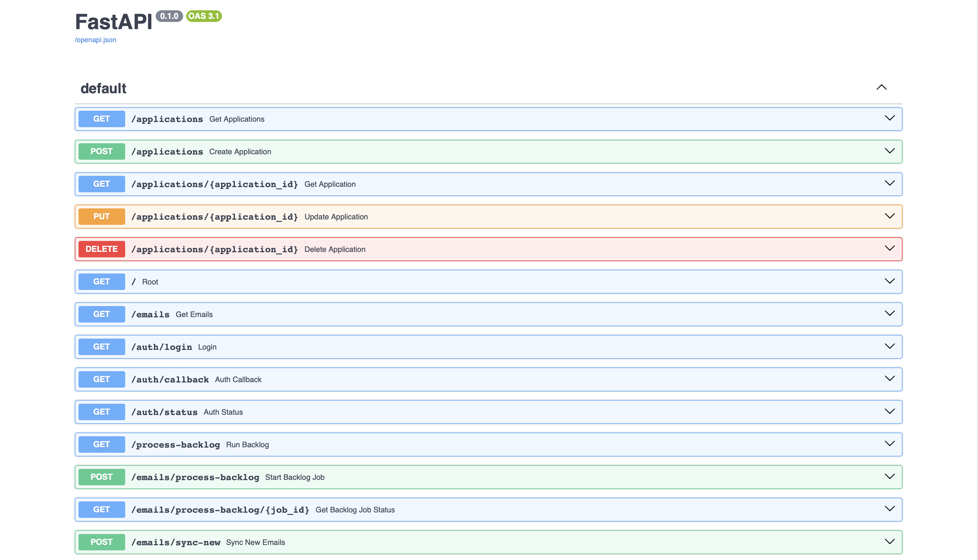Click the /process-backlog path of Run Backlog
Image resolution: width=978 pixels, height=560 pixels.
(x=176, y=445)
